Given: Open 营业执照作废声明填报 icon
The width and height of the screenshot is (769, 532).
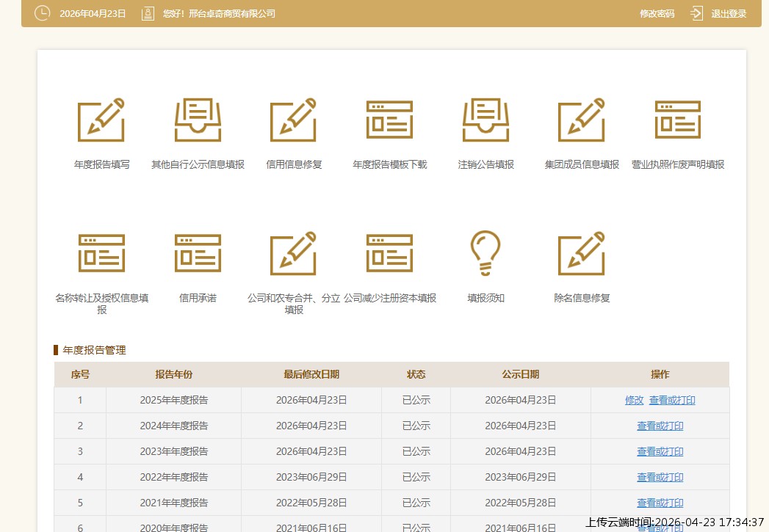Looking at the screenshot, I should click(x=677, y=120).
